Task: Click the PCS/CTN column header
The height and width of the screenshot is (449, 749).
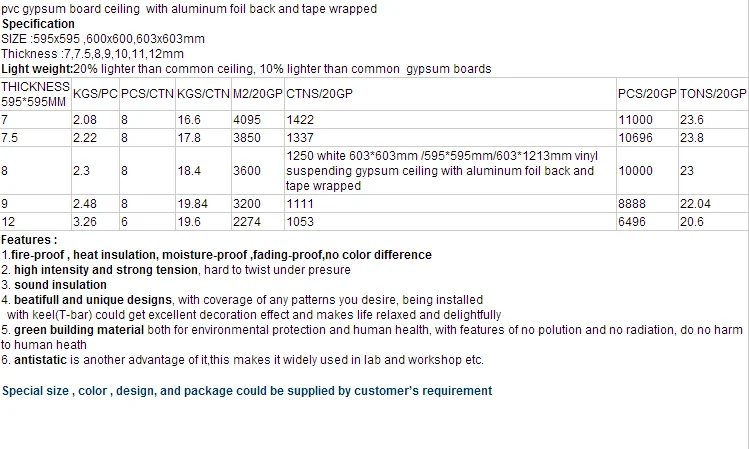Action: [146, 93]
